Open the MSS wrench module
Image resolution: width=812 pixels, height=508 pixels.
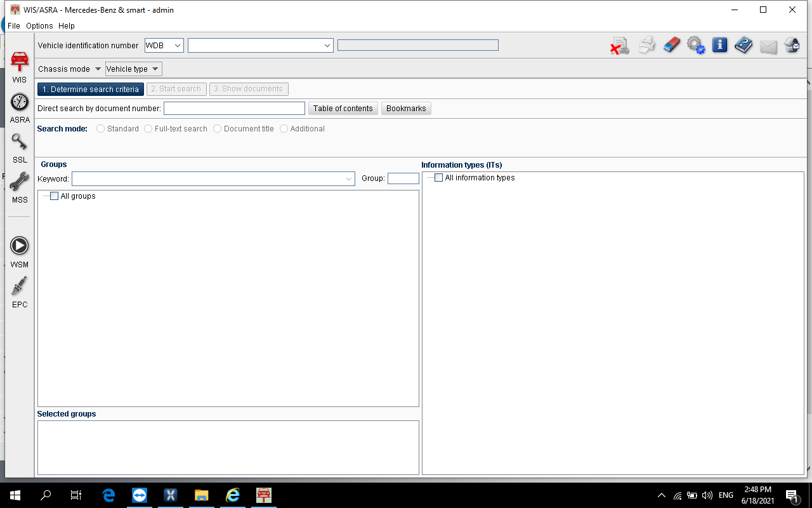coord(20,187)
